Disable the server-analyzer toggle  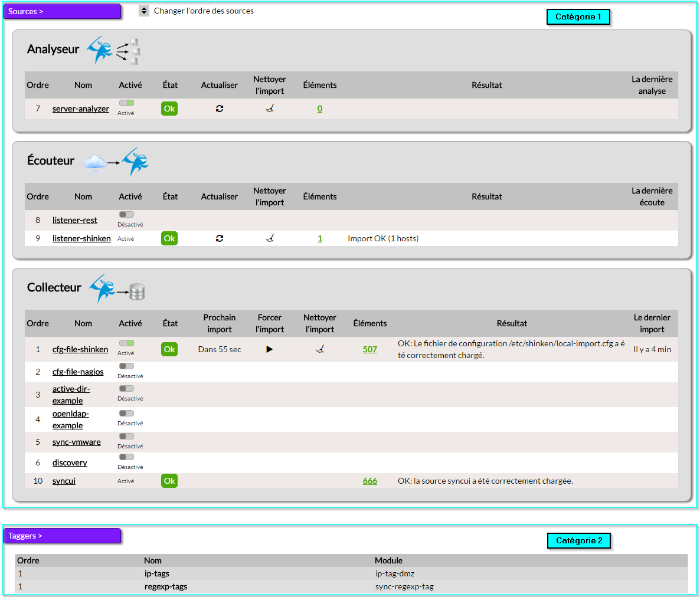point(126,103)
